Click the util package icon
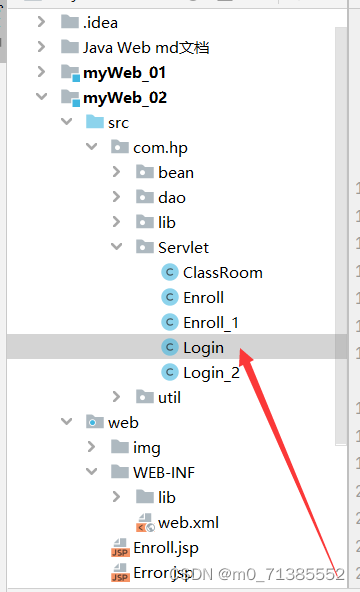Image resolution: width=360 pixels, height=592 pixels. pyautogui.click(x=145, y=397)
